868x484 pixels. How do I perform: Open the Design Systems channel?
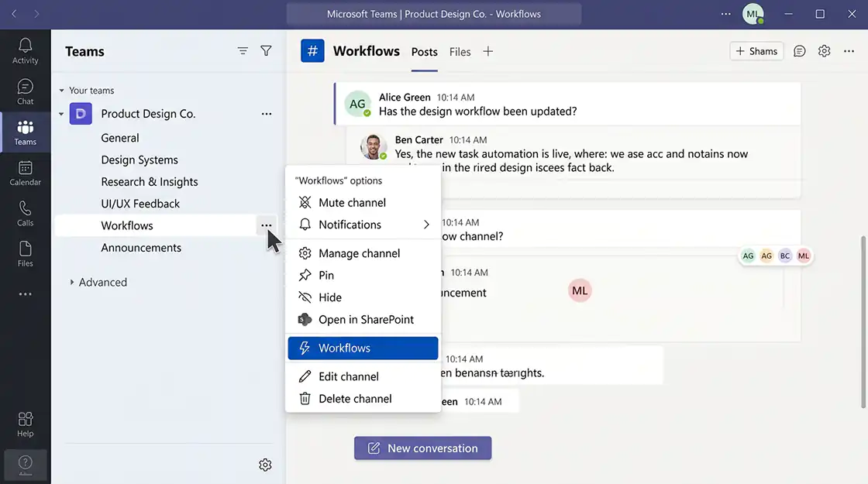[x=139, y=160]
